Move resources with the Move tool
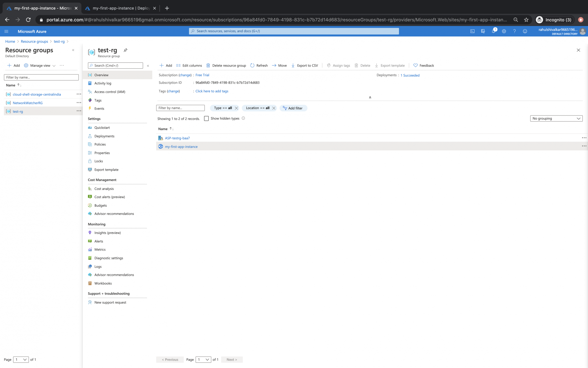Image resolution: width=588 pixels, height=368 pixels. tap(279, 65)
